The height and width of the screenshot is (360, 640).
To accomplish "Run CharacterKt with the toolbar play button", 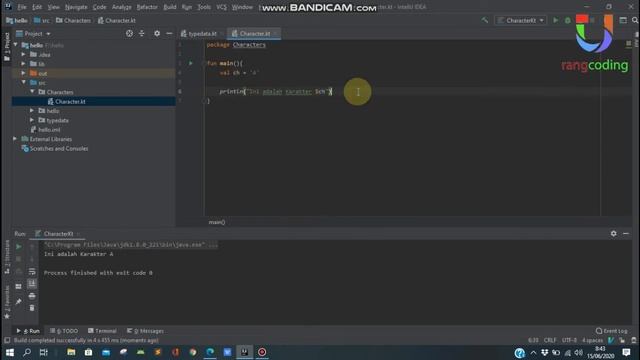I will (555, 20).
